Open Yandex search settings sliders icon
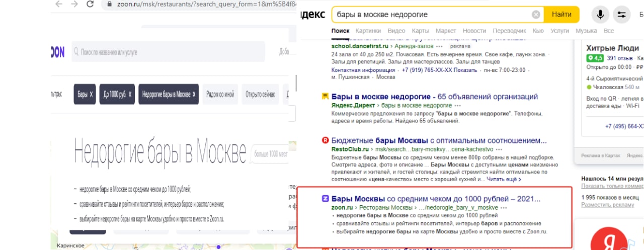 coord(622,15)
